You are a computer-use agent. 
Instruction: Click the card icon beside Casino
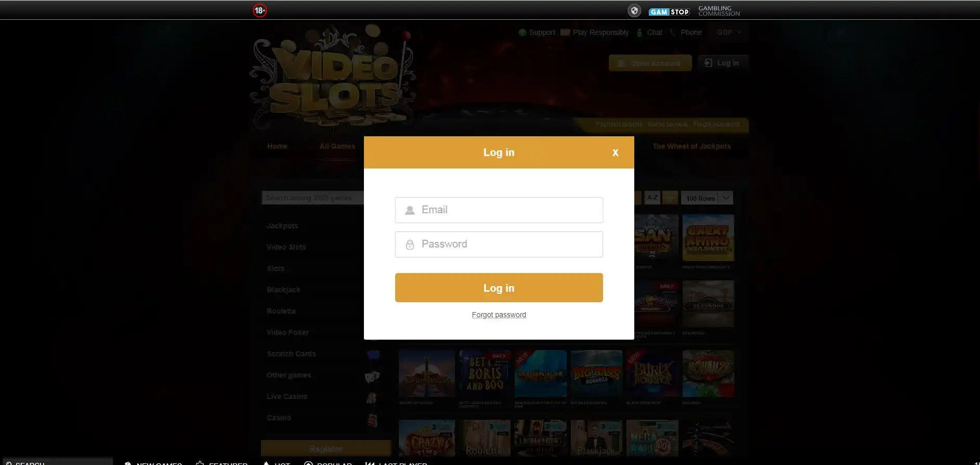click(x=372, y=420)
